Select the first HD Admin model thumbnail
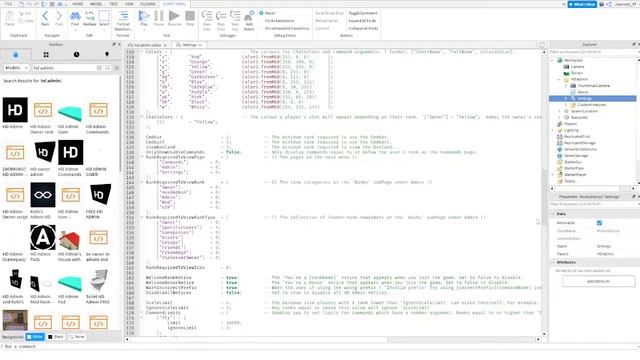 [x=15, y=110]
